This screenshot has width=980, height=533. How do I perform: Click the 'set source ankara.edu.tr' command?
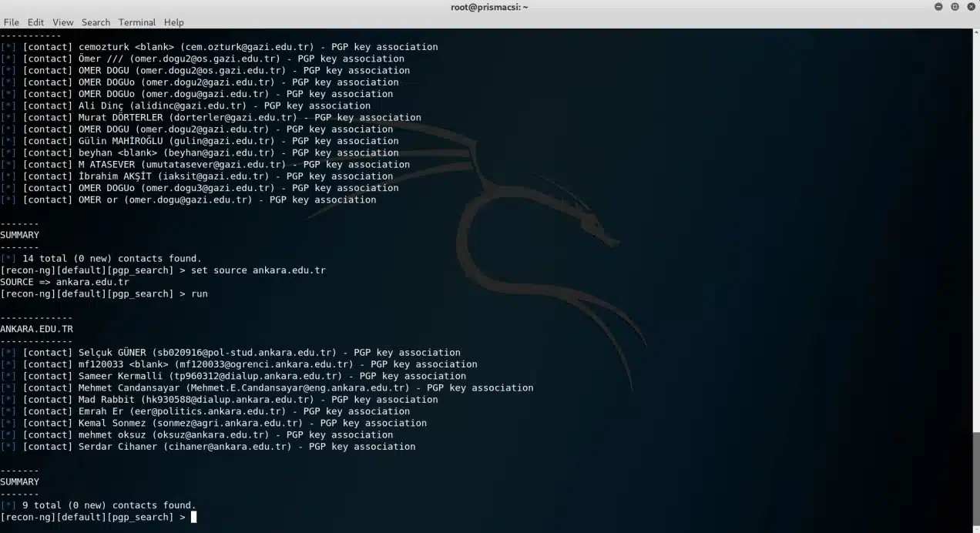(258, 270)
